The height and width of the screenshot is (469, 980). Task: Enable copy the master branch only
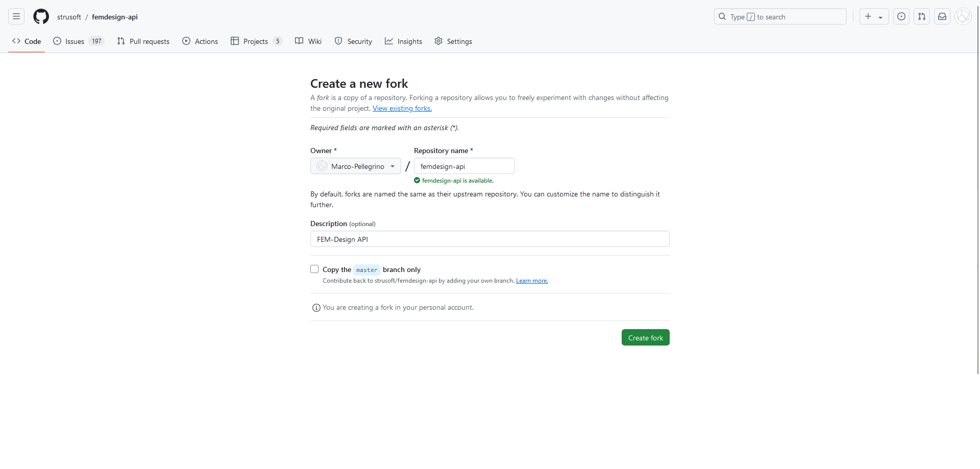tap(314, 269)
